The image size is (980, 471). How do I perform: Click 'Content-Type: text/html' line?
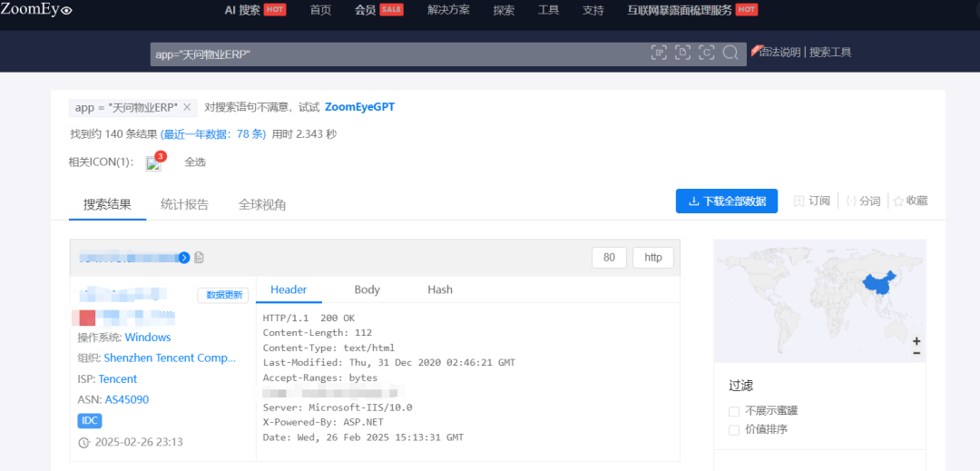tap(328, 348)
